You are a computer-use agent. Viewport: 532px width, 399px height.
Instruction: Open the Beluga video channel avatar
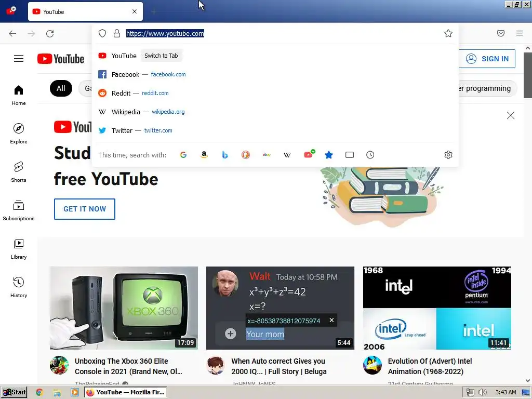click(x=216, y=365)
